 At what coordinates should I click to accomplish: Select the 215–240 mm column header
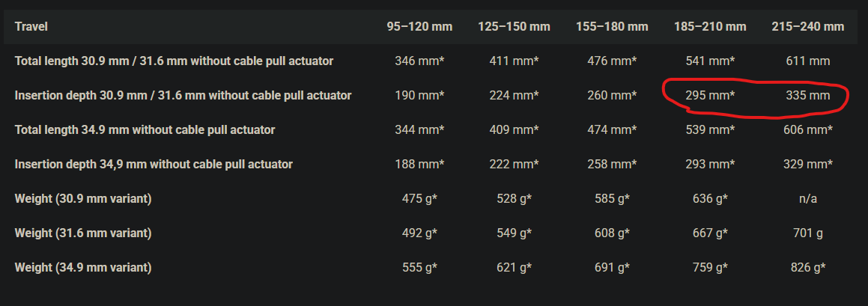(807, 27)
